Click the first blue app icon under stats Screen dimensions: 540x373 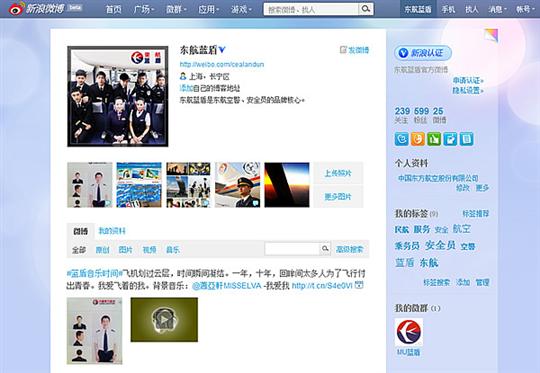[x=402, y=139]
